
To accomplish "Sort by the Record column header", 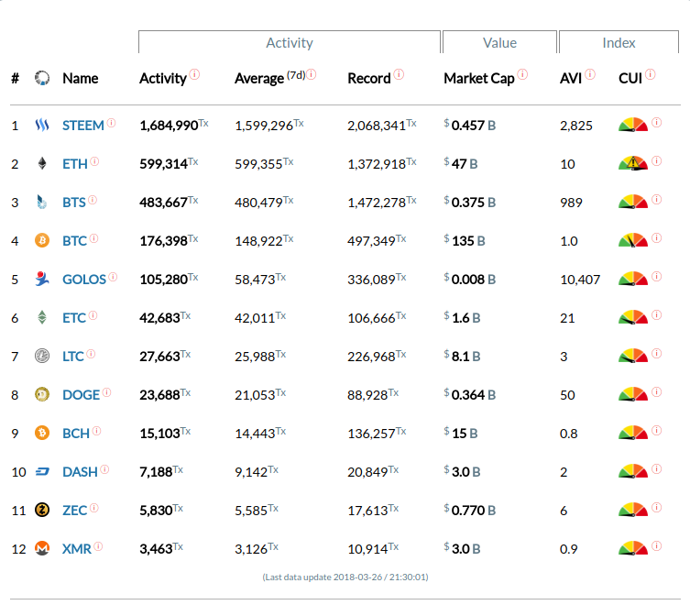I will tap(368, 79).
